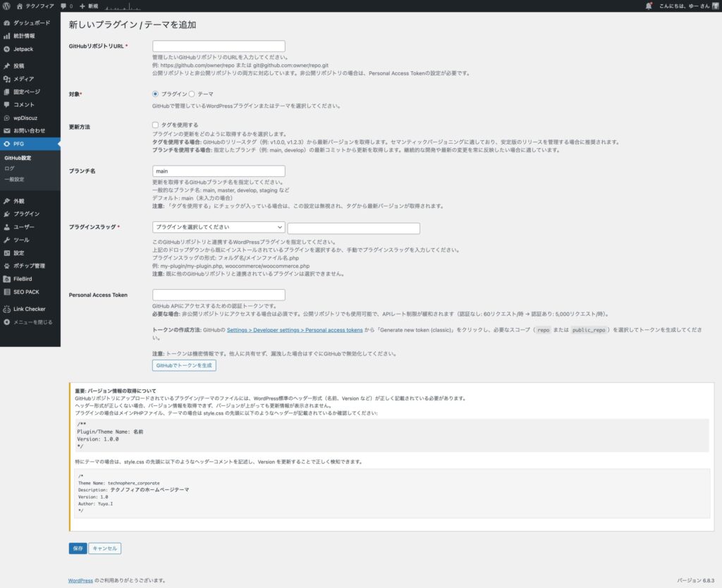
Task: Click the 保存 button
Action: (78, 549)
